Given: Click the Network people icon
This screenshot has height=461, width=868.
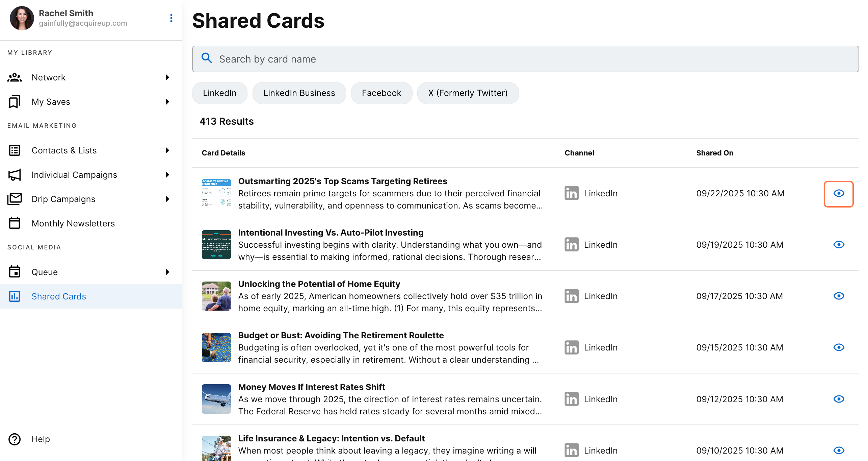Looking at the screenshot, I should [x=15, y=77].
